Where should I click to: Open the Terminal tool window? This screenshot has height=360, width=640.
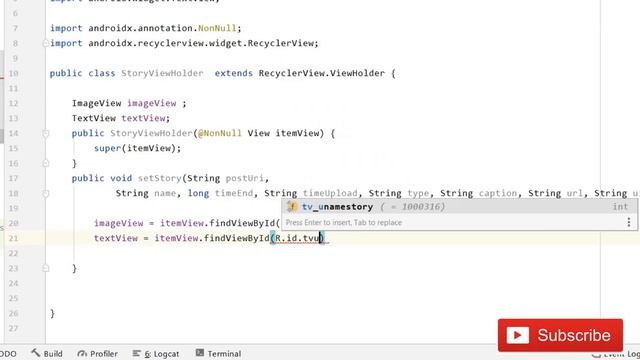pyautogui.click(x=218, y=353)
